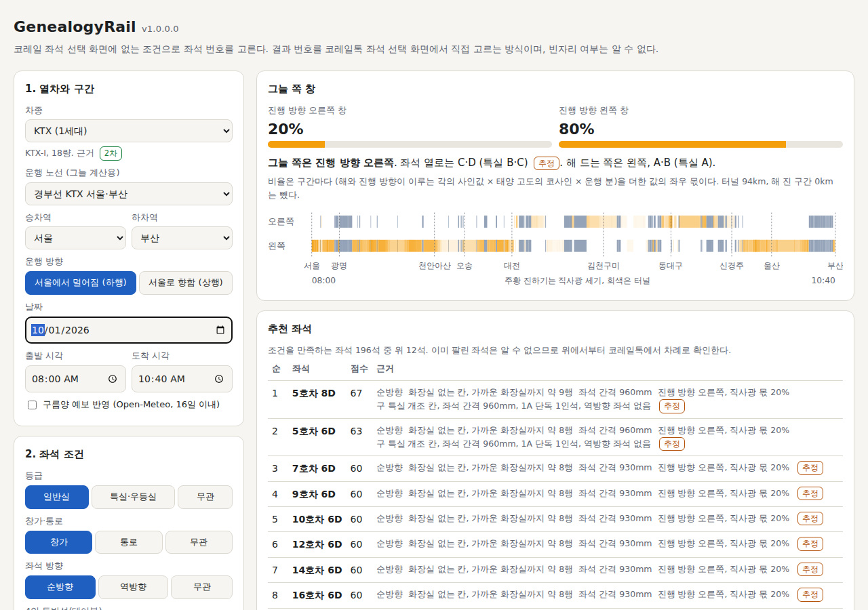Click the clock icon in arrival time field

pos(219,379)
